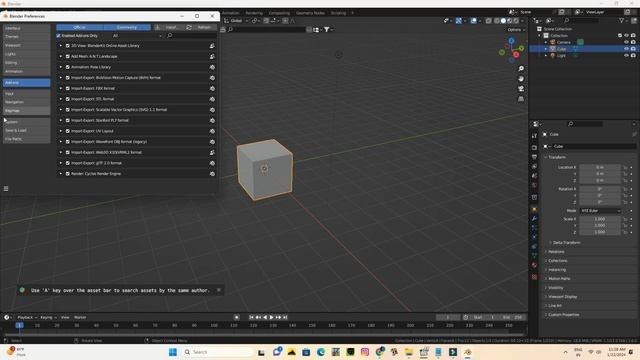Jump to first frame in timeline

251,317
